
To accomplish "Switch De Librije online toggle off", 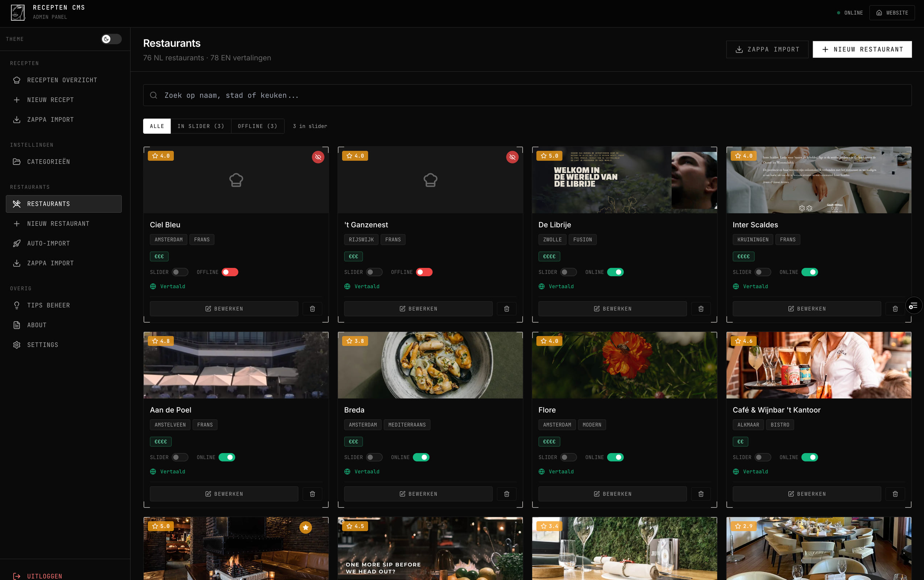I will point(615,272).
